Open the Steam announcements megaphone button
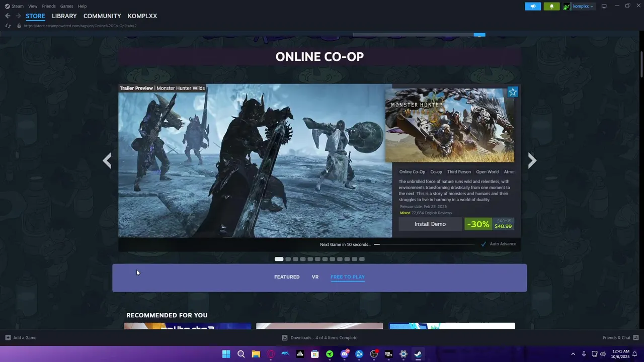 click(533, 6)
